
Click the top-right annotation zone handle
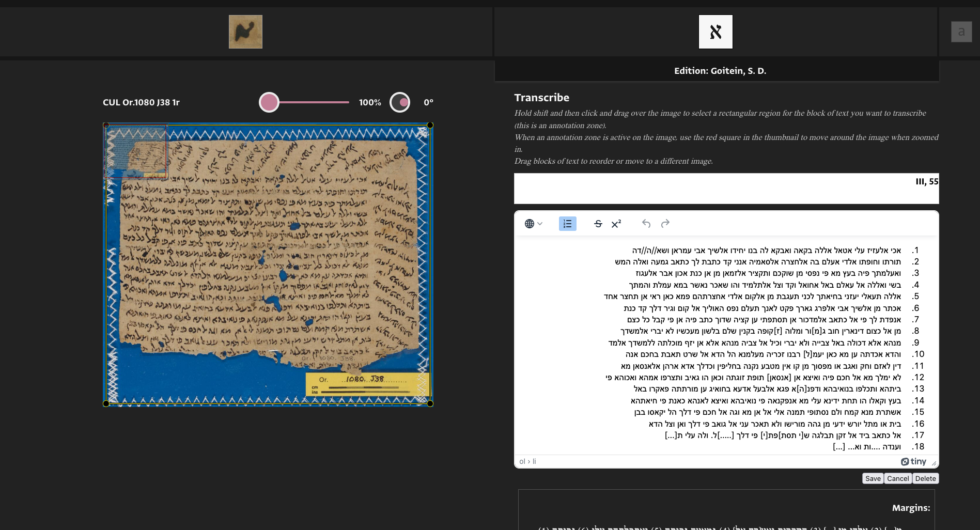pos(430,126)
